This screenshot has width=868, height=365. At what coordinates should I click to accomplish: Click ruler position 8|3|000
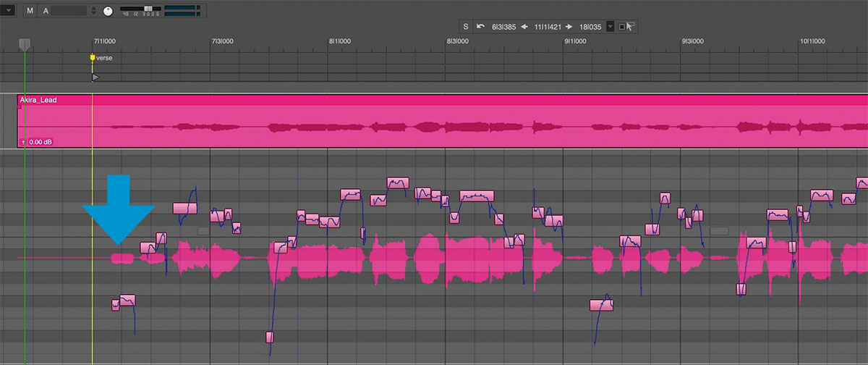(x=458, y=42)
